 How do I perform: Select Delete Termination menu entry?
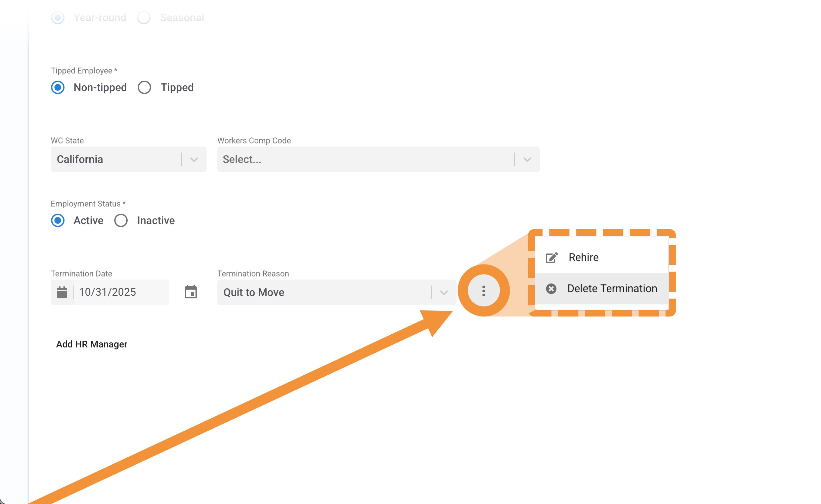(x=612, y=289)
